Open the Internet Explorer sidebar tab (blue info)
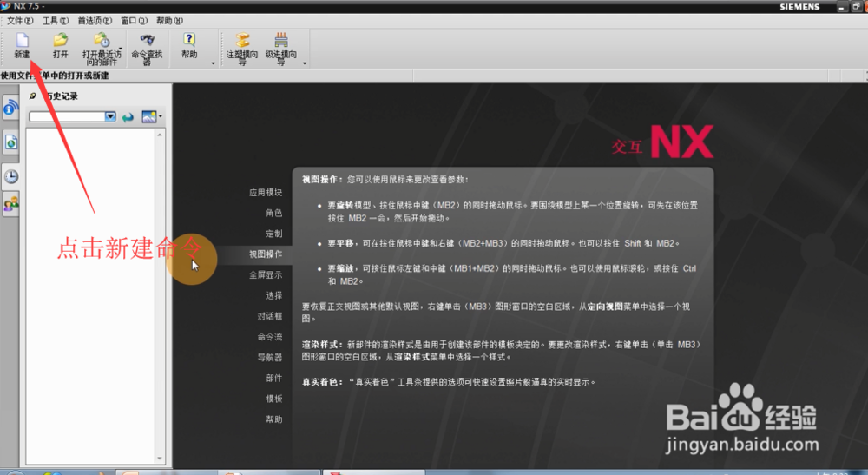The height and width of the screenshot is (475, 868). point(10,109)
